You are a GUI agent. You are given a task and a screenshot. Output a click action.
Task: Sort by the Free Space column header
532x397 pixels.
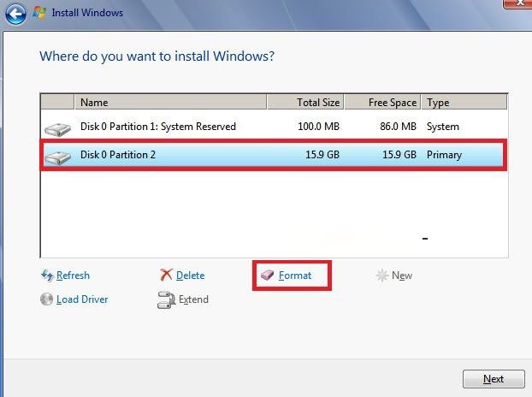[x=382, y=102]
